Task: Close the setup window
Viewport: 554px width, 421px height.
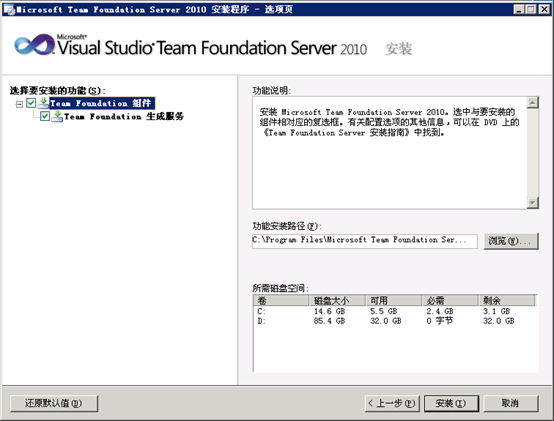Action: pyautogui.click(x=544, y=10)
